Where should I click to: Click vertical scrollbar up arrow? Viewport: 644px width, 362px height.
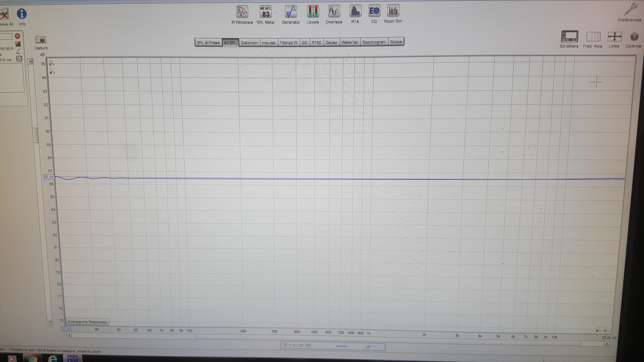pyautogui.click(x=30, y=61)
